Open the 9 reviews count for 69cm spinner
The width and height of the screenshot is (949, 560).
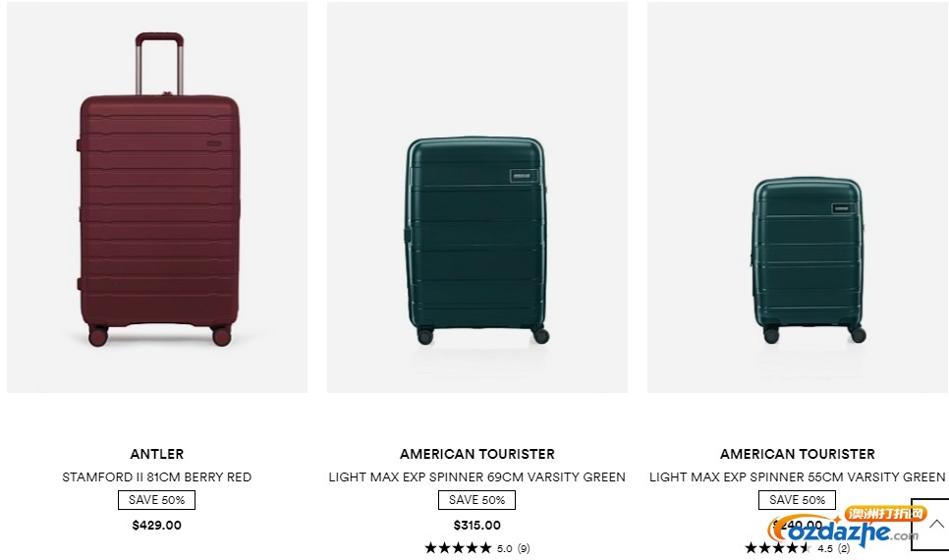coord(525,548)
